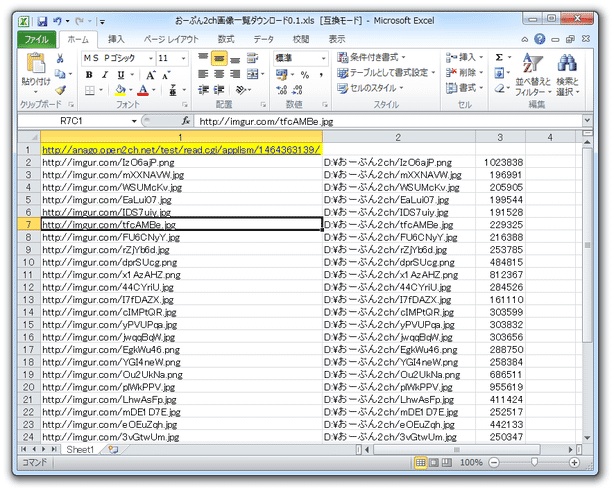Increase decimal places icon
The height and width of the screenshot is (491, 614).
coord(282,90)
